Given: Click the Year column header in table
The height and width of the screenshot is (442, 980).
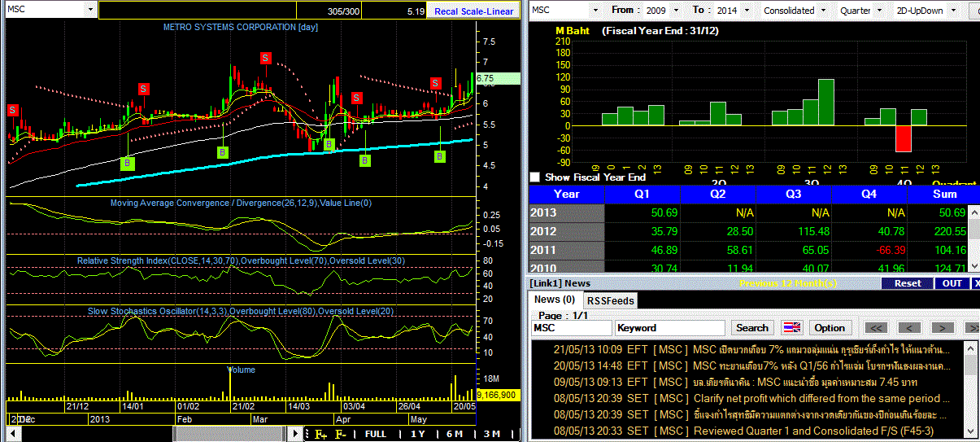Looking at the screenshot, I should pyautogui.click(x=567, y=195).
